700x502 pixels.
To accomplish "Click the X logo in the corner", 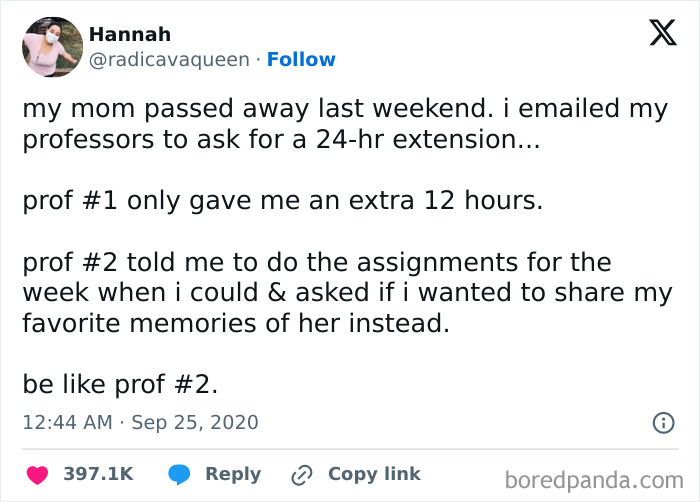I will click(x=656, y=35).
